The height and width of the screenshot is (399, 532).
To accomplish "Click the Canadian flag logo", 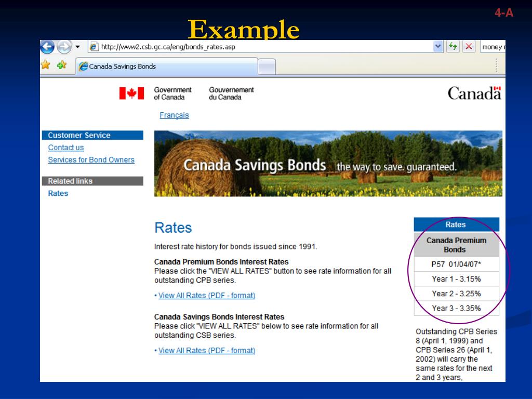I will [131, 94].
